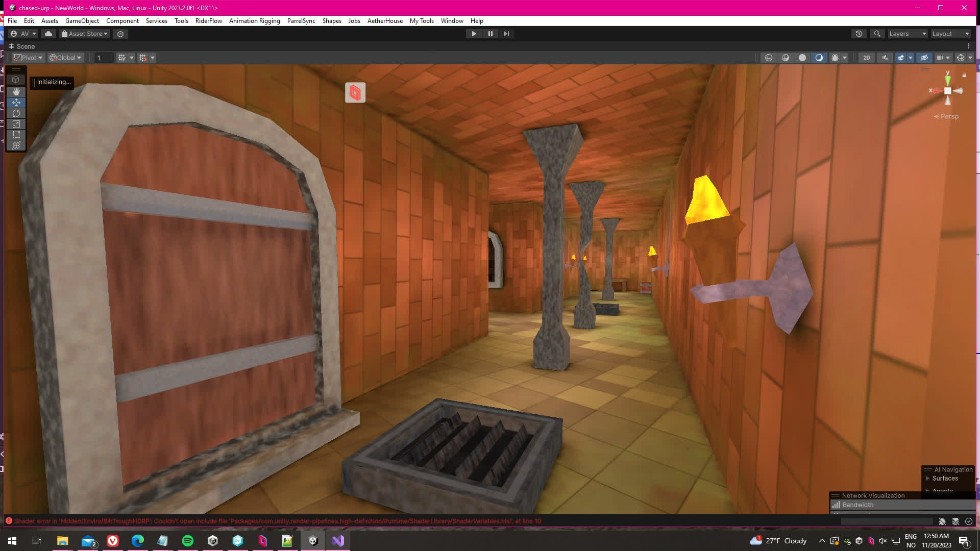Open Unity version control history icon
This screenshot has height=551, width=980.
859,34
